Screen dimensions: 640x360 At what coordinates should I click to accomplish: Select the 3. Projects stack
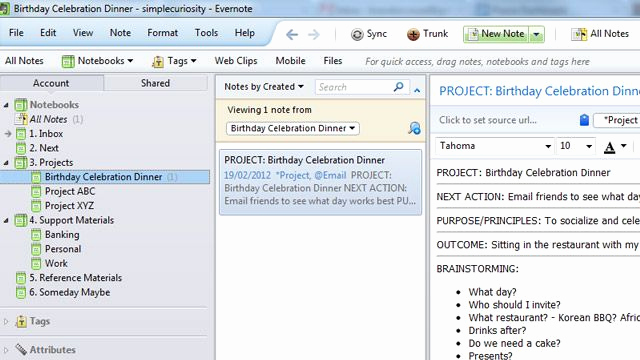(51, 162)
